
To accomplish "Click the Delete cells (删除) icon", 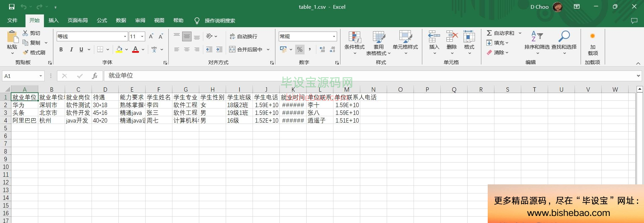I will [452, 37].
